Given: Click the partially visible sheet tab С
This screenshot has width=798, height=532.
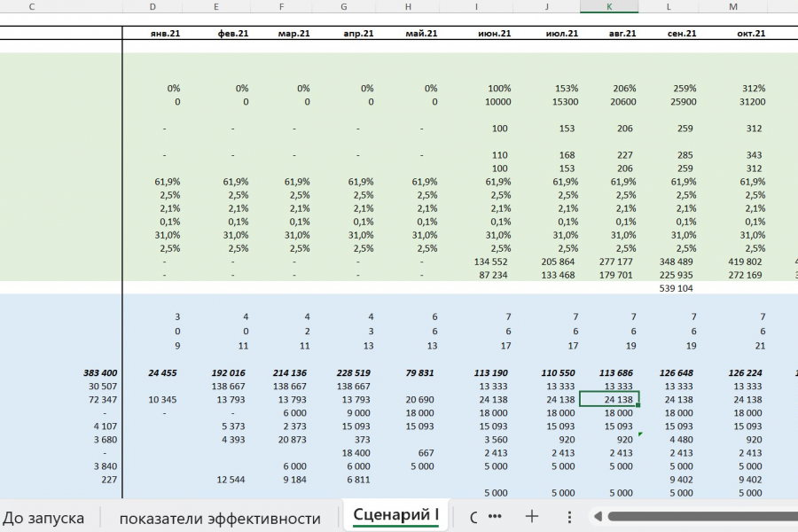Looking at the screenshot, I should tap(473, 518).
